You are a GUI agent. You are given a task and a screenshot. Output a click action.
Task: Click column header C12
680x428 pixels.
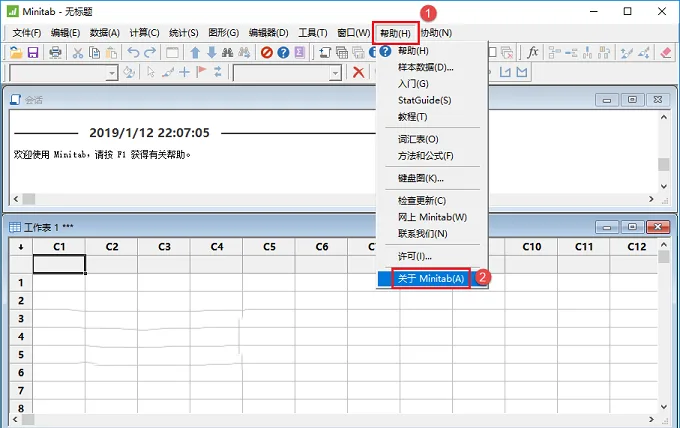click(636, 247)
